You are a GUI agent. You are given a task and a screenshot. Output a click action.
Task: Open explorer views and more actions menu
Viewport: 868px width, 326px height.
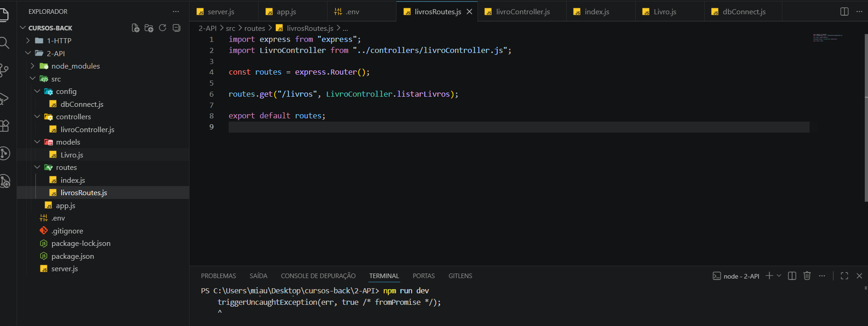point(176,12)
